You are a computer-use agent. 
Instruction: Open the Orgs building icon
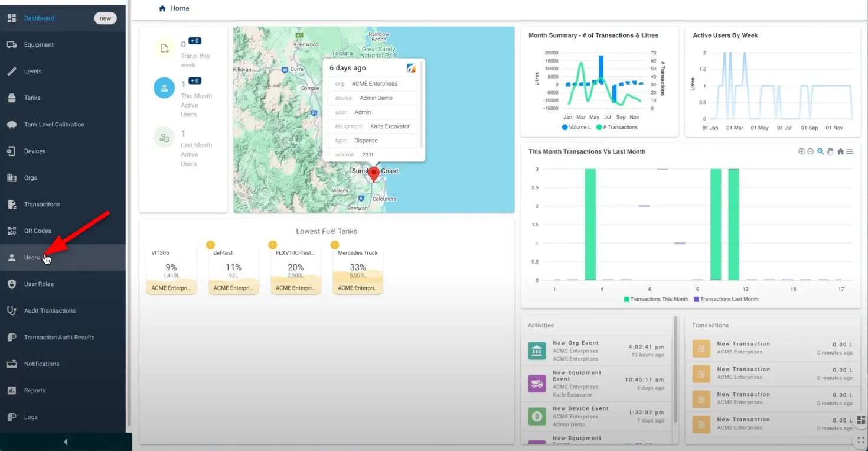(x=11, y=178)
